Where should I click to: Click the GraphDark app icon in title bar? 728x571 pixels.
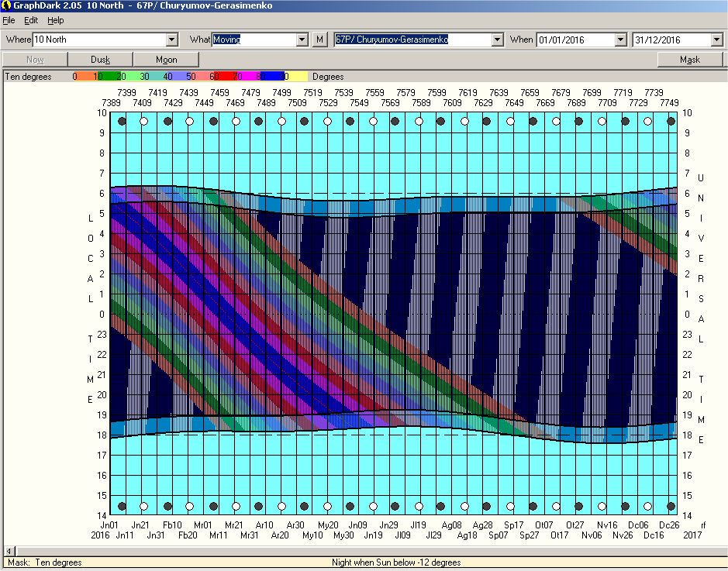6,5
